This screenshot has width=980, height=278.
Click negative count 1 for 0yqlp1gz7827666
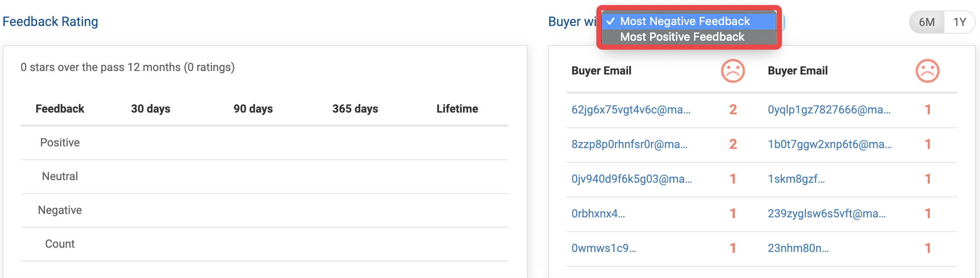[927, 110]
